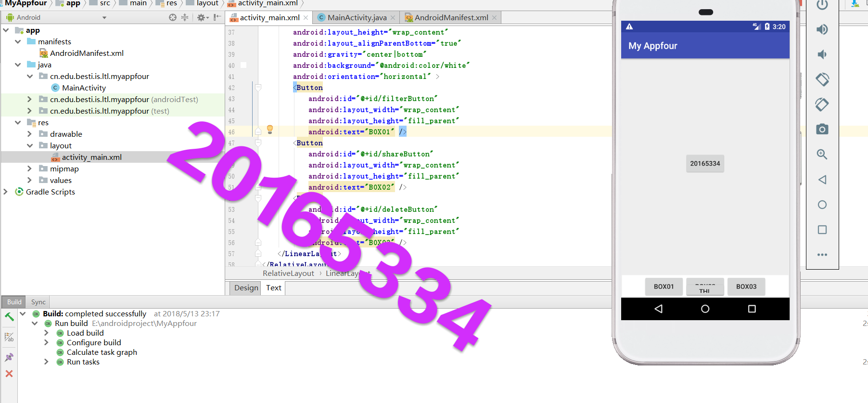The width and height of the screenshot is (868, 403).
Task: Click the emulator sidebar Back triangle icon
Action: [x=822, y=180]
